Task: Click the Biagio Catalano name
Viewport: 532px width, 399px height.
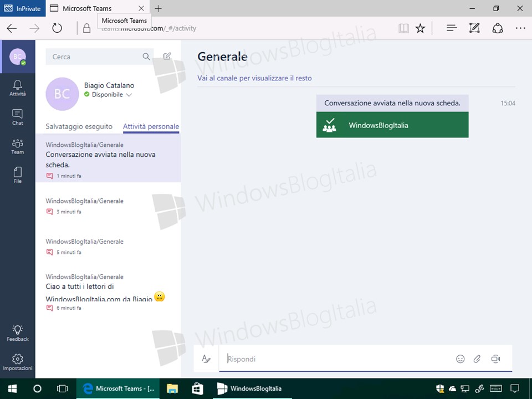Action: coord(109,85)
